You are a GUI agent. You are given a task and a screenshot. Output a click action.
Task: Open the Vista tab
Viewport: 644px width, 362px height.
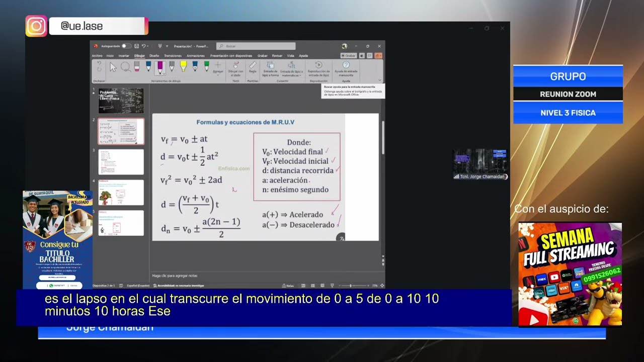(290, 56)
